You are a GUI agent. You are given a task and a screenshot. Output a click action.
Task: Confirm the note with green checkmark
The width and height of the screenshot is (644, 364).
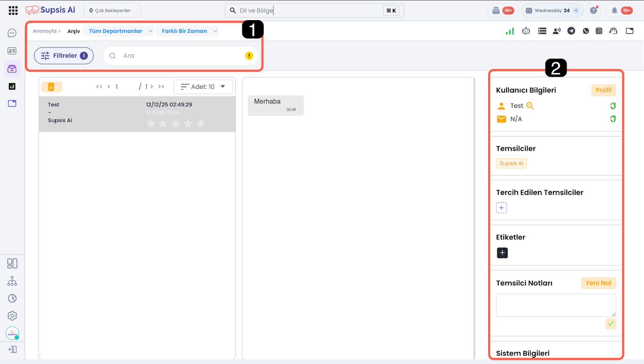tap(611, 324)
